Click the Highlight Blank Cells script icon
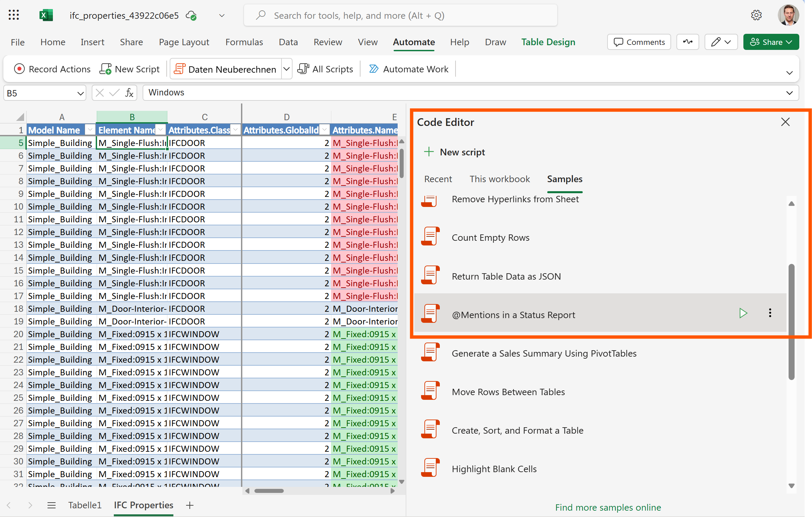The image size is (812, 517). click(431, 468)
